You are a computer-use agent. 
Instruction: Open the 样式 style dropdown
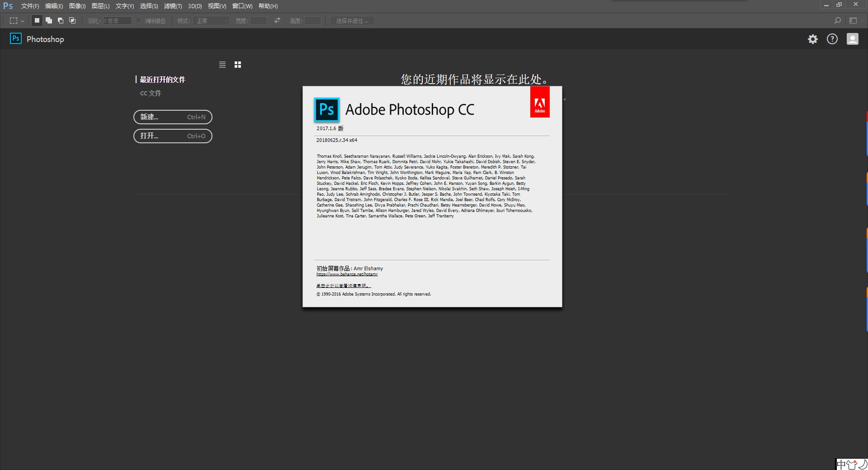point(211,20)
